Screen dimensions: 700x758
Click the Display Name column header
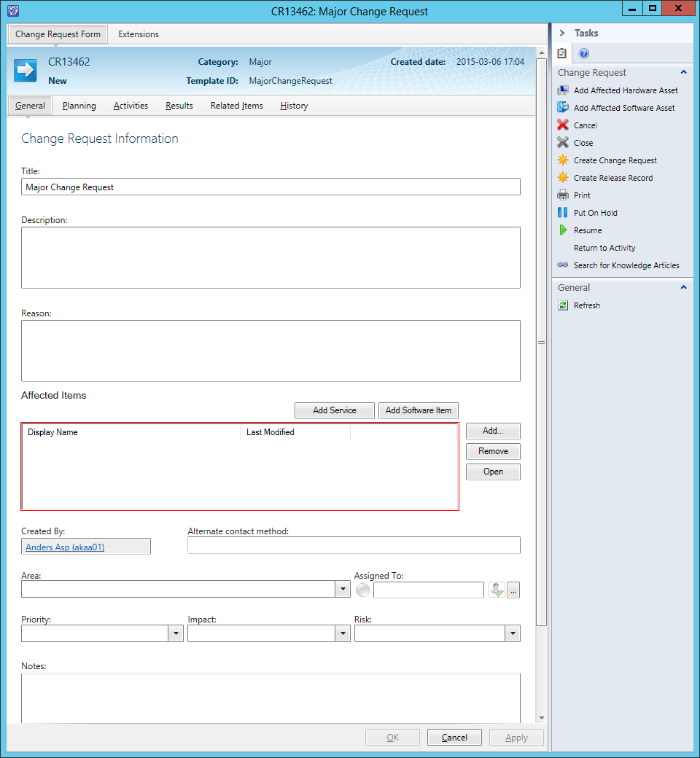[131, 432]
